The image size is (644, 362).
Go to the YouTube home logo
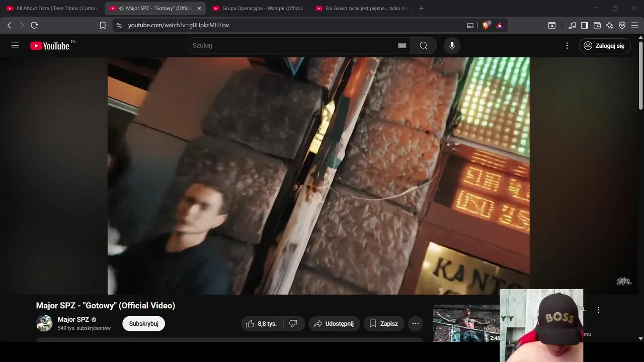[50, 46]
